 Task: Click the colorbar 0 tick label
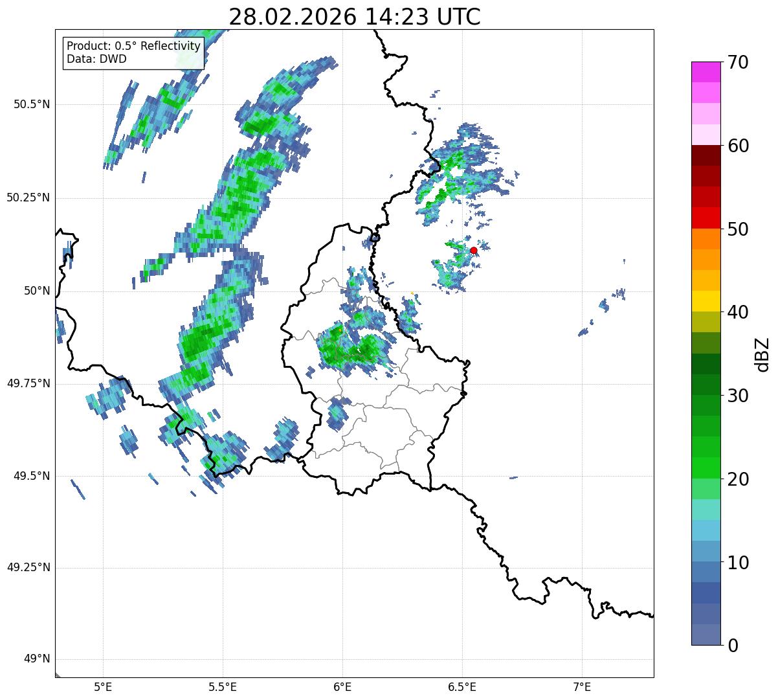733,646
